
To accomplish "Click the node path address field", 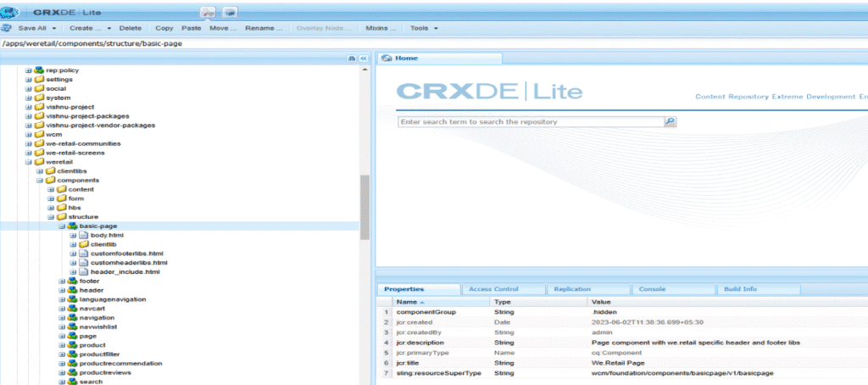I will click(434, 43).
